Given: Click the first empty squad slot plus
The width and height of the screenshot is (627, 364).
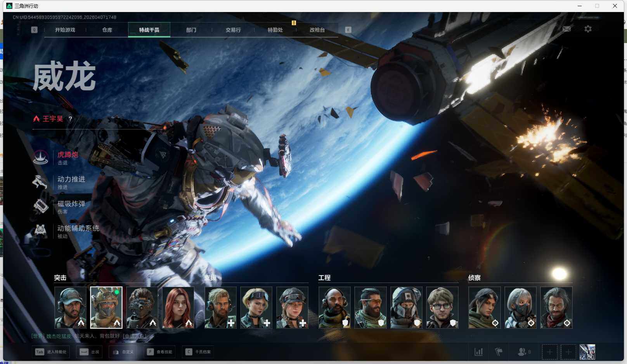Looking at the screenshot, I should click(550, 352).
